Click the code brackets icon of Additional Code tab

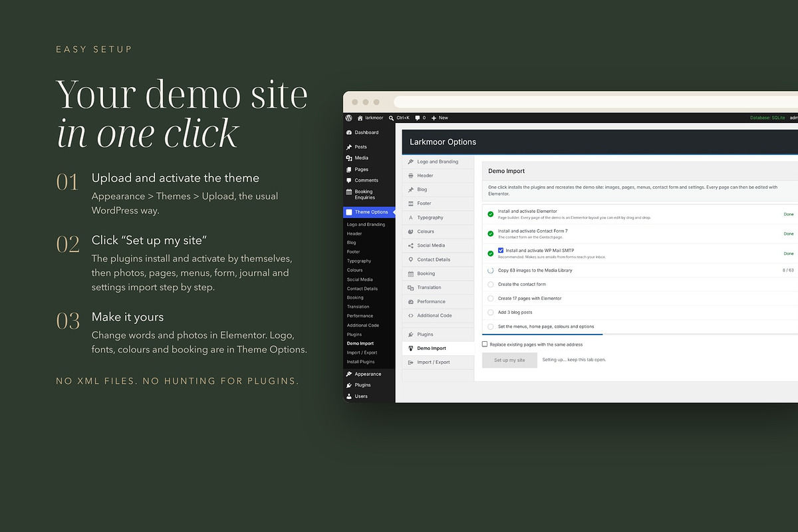411,315
